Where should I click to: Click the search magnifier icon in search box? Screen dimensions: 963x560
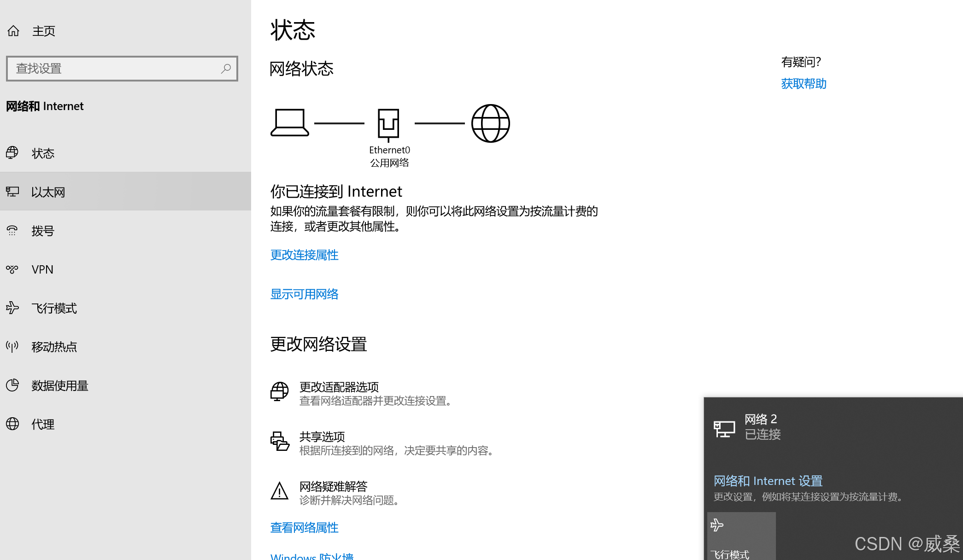click(226, 69)
